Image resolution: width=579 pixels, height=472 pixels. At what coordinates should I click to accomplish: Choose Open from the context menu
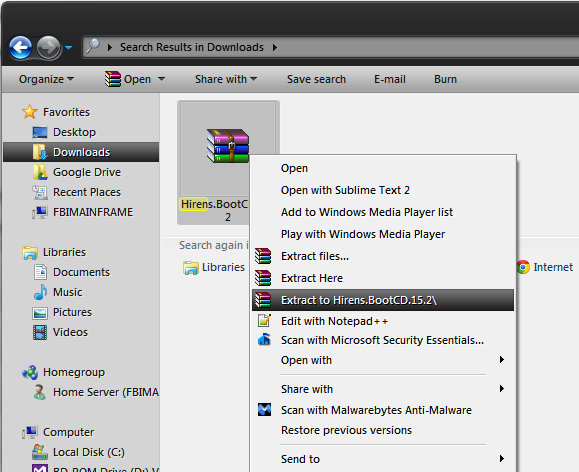pos(383,168)
